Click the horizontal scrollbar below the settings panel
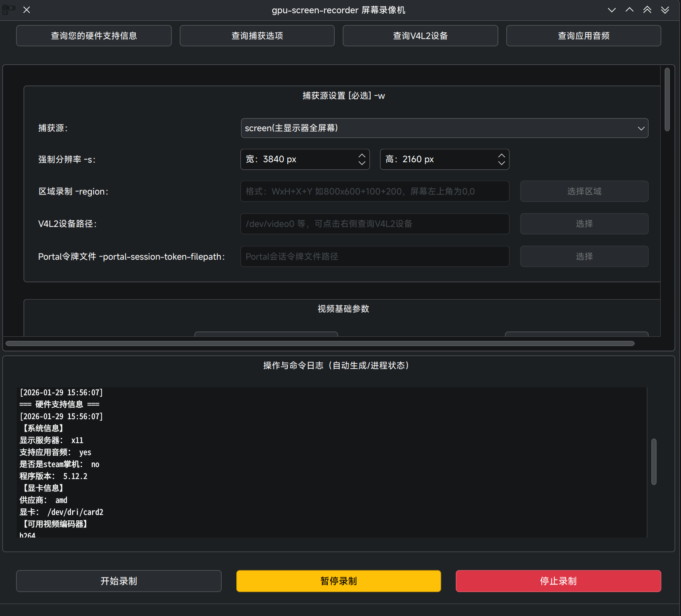The image size is (681, 616). pyautogui.click(x=319, y=343)
